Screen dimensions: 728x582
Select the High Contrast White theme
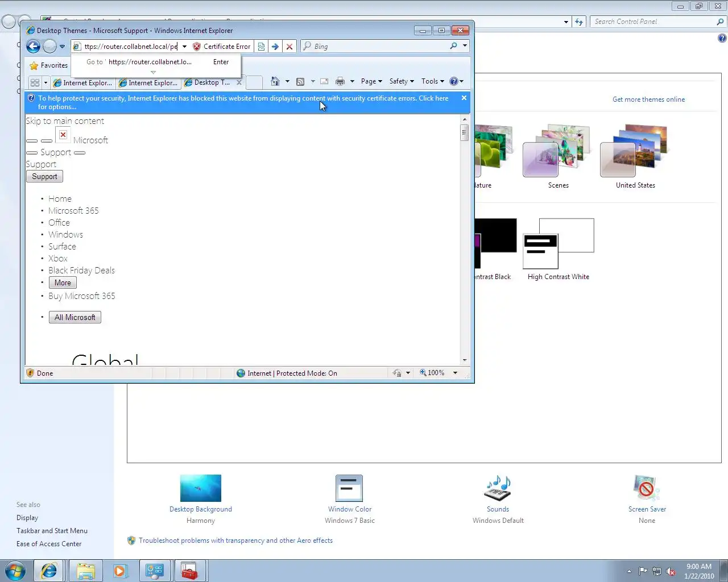(x=558, y=250)
